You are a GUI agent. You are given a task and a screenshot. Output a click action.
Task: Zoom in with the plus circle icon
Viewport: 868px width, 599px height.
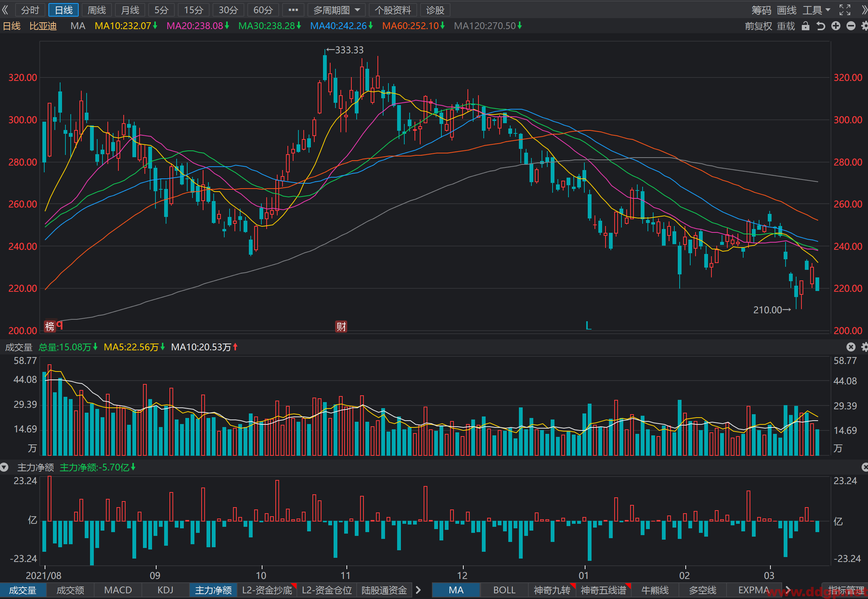(836, 26)
